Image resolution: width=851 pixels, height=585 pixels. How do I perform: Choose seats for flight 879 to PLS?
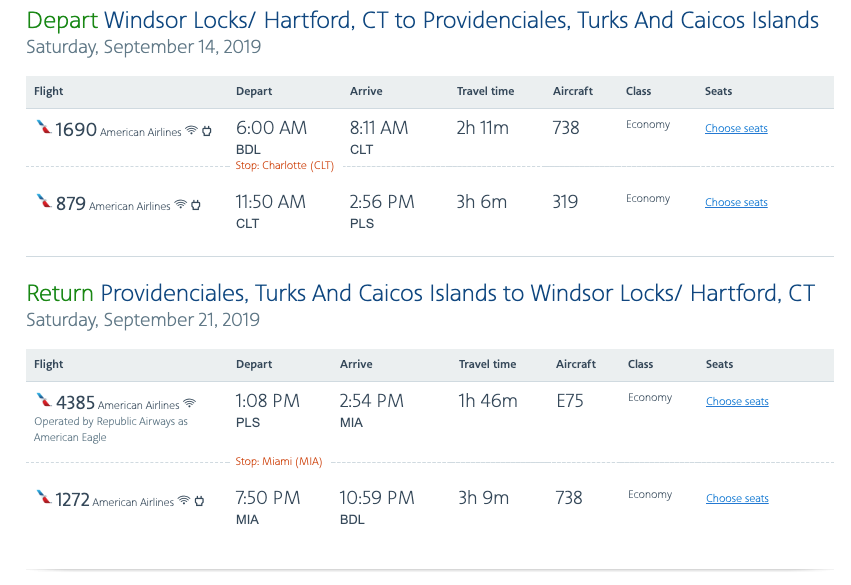pos(736,202)
